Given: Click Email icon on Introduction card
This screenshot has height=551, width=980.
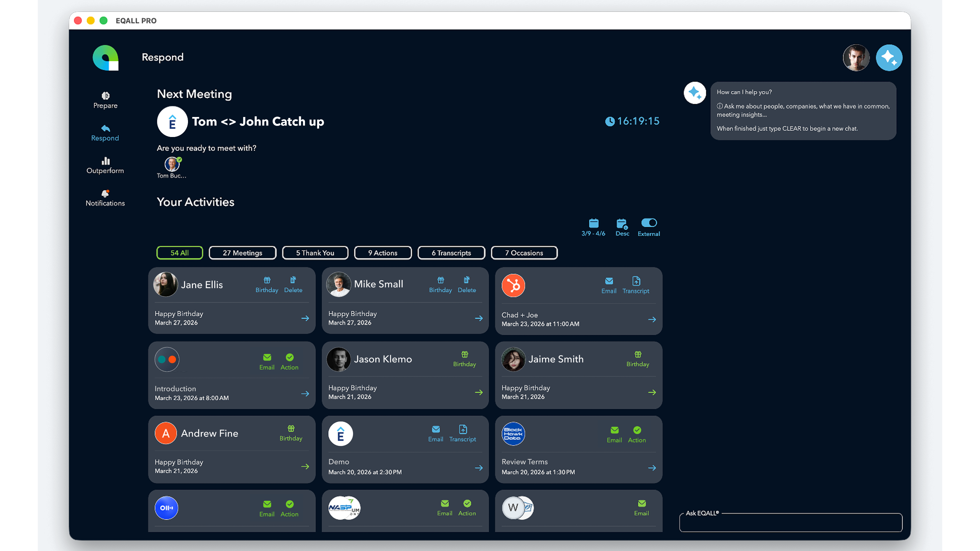Looking at the screenshot, I should pos(267,361).
